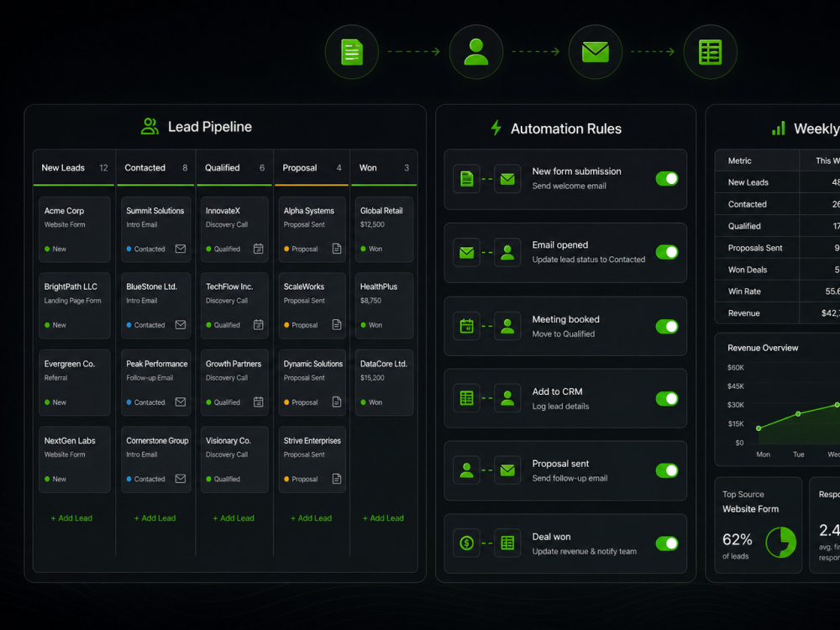Click document icon on Dynamic Solutions card
The width and height of the screenshot is (840, 630).
point(337,402)
